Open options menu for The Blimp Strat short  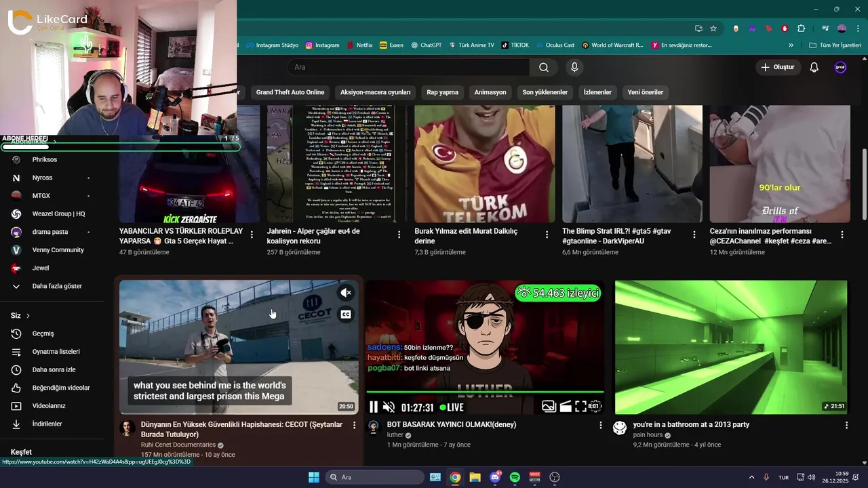694,235
